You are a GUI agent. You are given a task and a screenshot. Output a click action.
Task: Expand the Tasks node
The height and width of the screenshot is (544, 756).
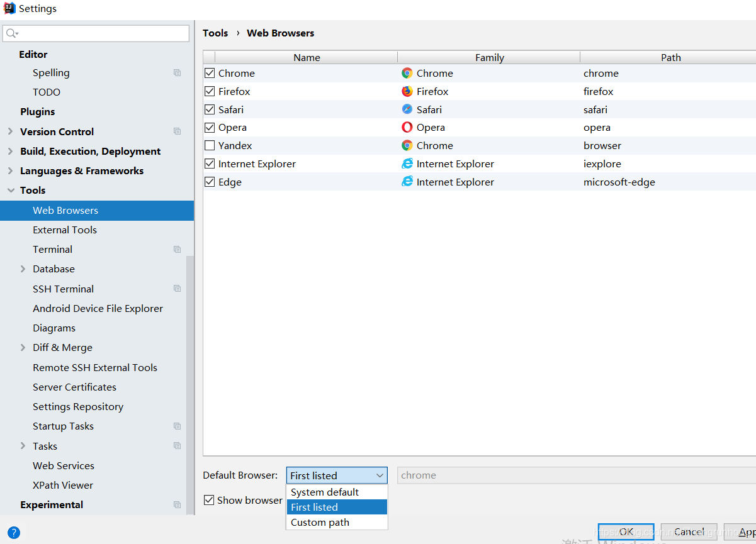click(23, 446)
